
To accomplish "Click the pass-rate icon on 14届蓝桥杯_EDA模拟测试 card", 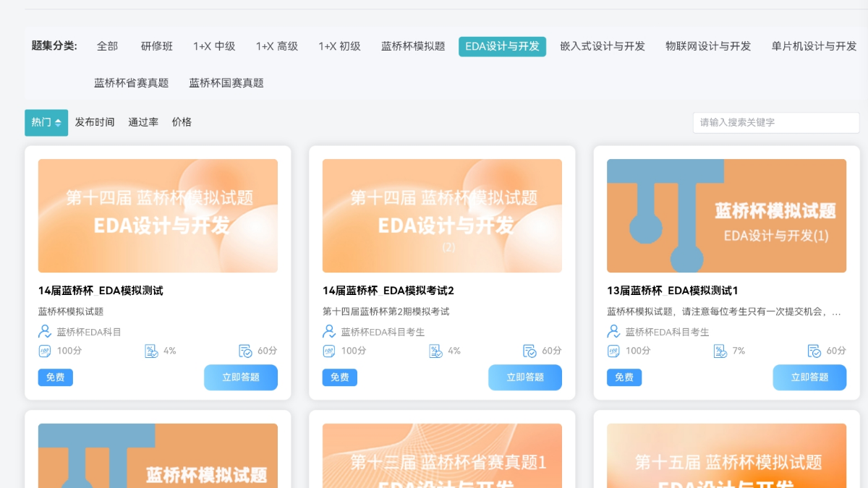I will (151, 351).
